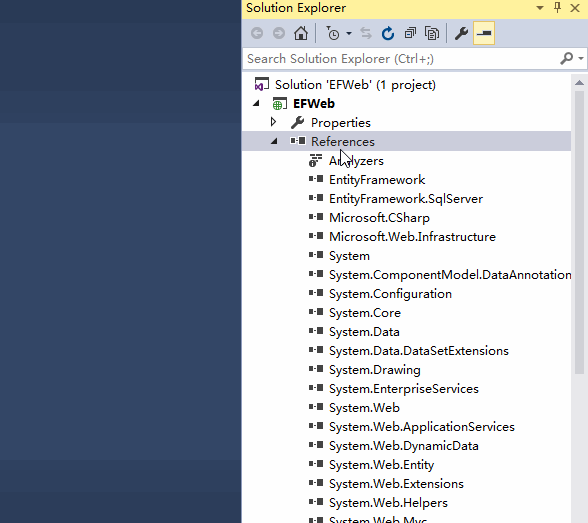This screenshot has width=588, height=523.
Task: Click the System reference icon
Action: pyautogui.click(x=316, y=255)
